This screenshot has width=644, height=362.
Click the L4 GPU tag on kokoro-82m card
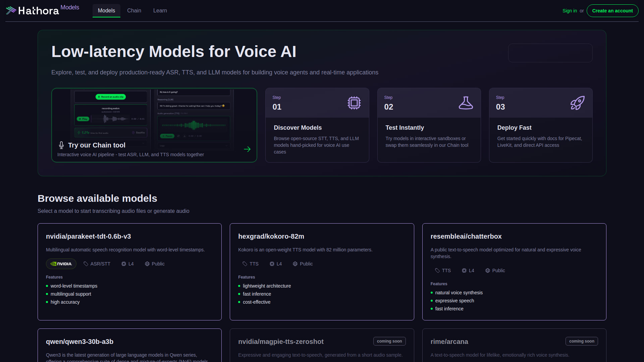(276, 264)
